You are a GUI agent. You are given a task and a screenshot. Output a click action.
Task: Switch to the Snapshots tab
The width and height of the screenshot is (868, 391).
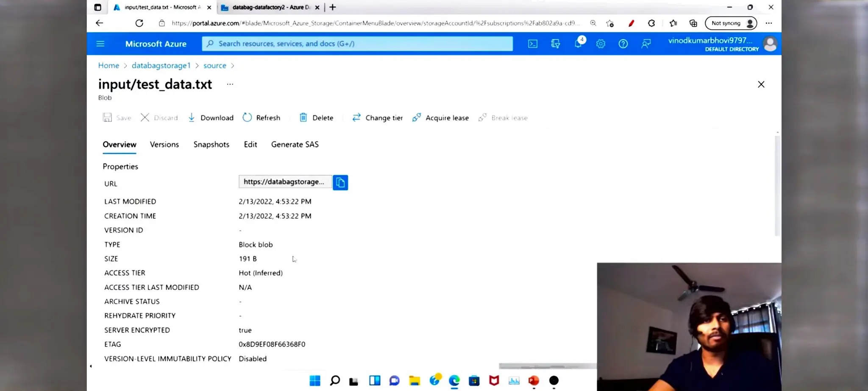211,145
